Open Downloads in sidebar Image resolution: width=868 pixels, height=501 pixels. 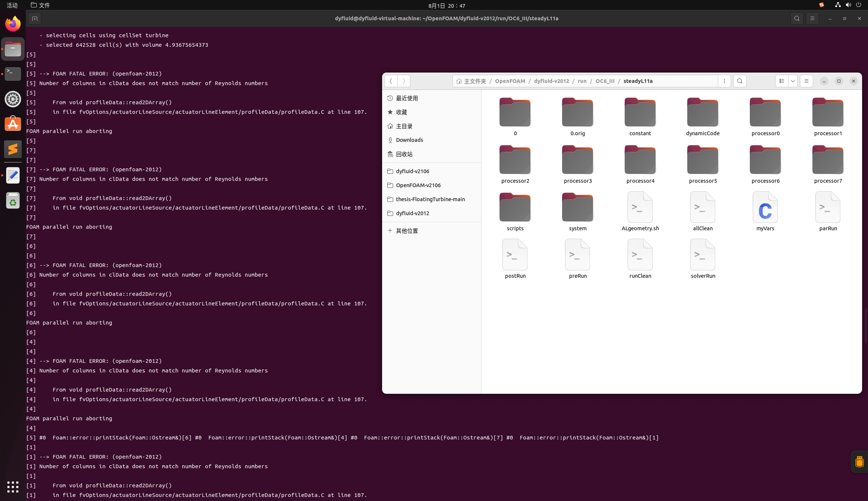[x=431, y=140]
